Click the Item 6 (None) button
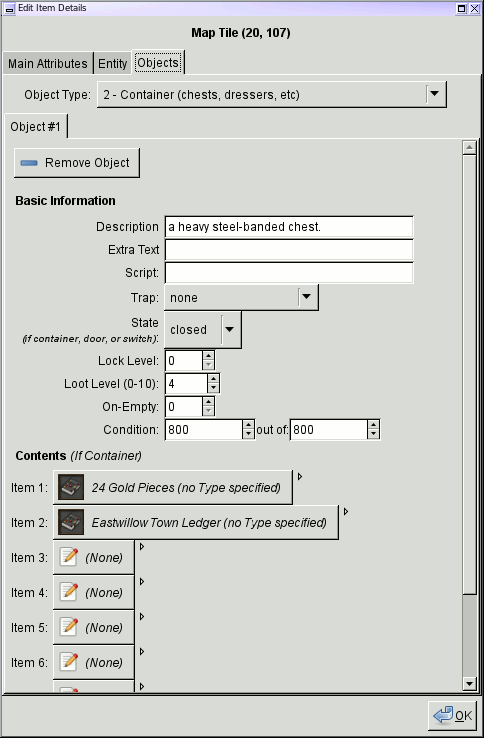484x738 pixels. pyautogui.click(x=94, y=661)
